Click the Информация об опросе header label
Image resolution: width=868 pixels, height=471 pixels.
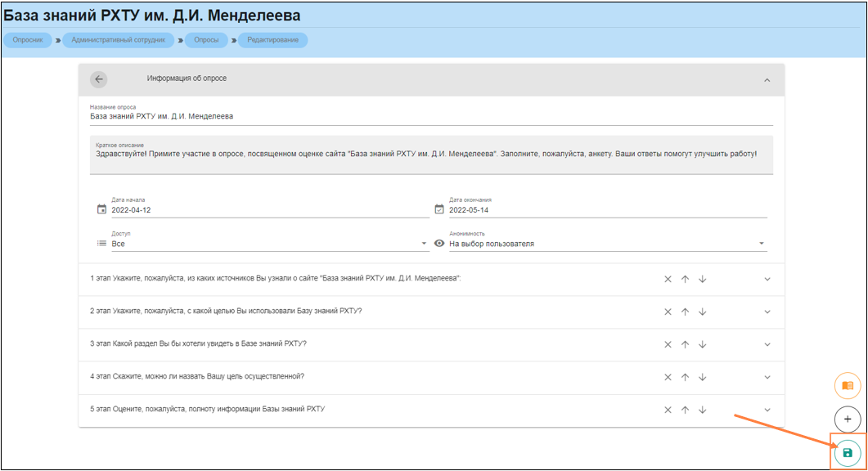(x=187, y=78)
